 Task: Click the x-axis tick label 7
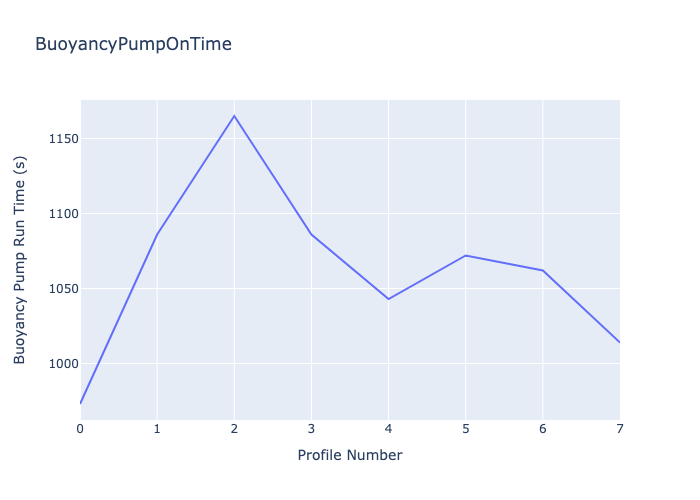coord(619,428)
